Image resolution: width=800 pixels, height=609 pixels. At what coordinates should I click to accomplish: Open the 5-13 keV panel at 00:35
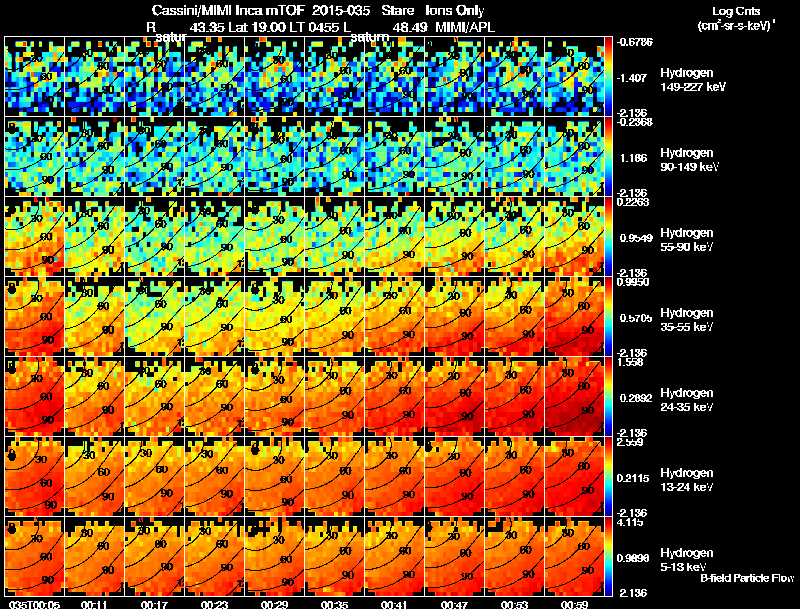tap(334, 556)
